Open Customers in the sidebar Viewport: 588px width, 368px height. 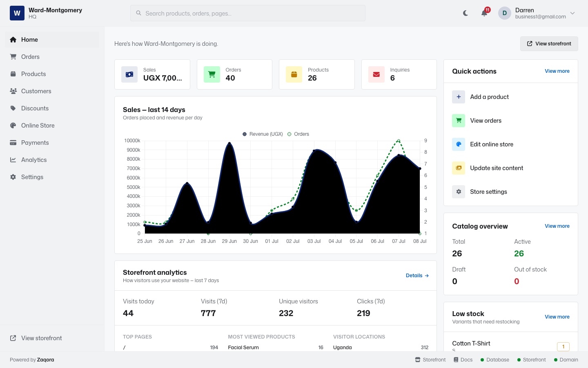click(x=52, y=91)
